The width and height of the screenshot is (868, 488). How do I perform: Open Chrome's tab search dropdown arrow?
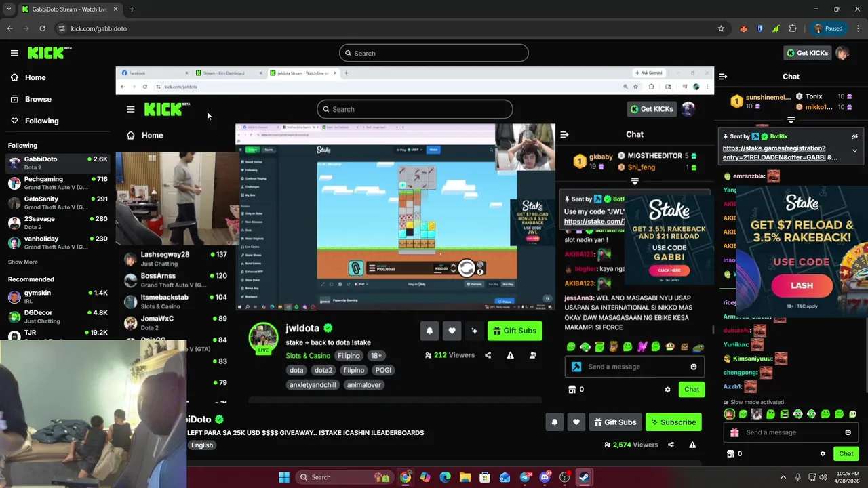pos(9,9)
